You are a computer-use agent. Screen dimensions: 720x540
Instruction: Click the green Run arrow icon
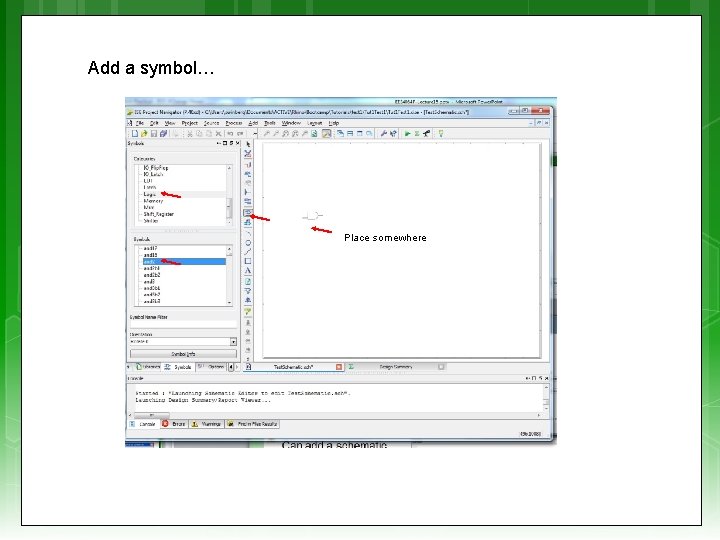coord(407,134)
